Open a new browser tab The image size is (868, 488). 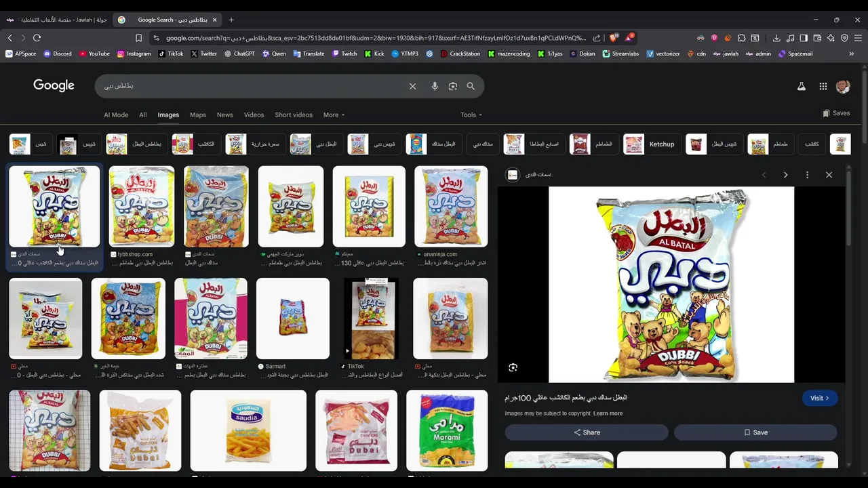(x=231, y=20)
